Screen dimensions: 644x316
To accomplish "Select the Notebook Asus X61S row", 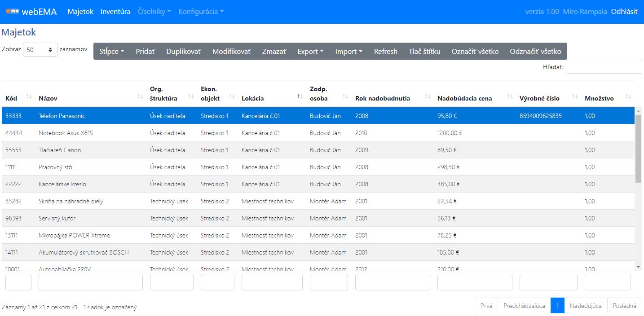I will tap(318, 133).
